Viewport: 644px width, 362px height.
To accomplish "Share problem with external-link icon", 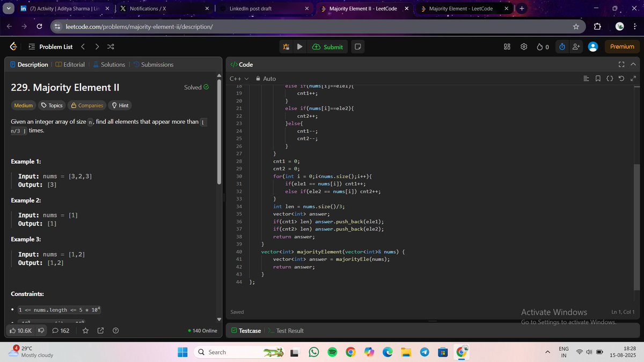I will pyautogui.click(x=100, y=330).
